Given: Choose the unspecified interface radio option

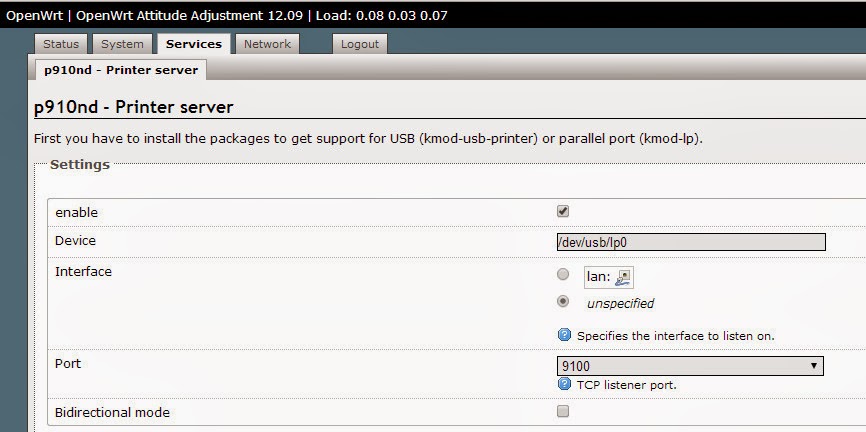Looking at the screenshot, I should (563, 302).
